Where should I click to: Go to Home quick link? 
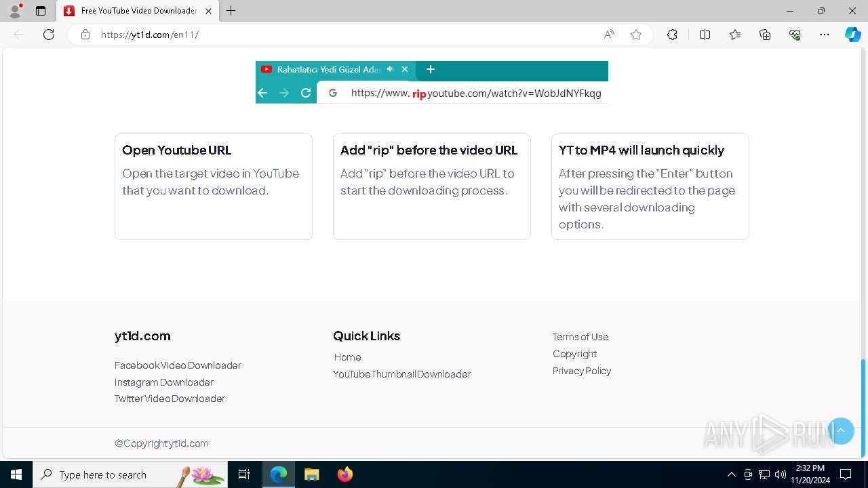pyautogui.click(x=347, y=357)
